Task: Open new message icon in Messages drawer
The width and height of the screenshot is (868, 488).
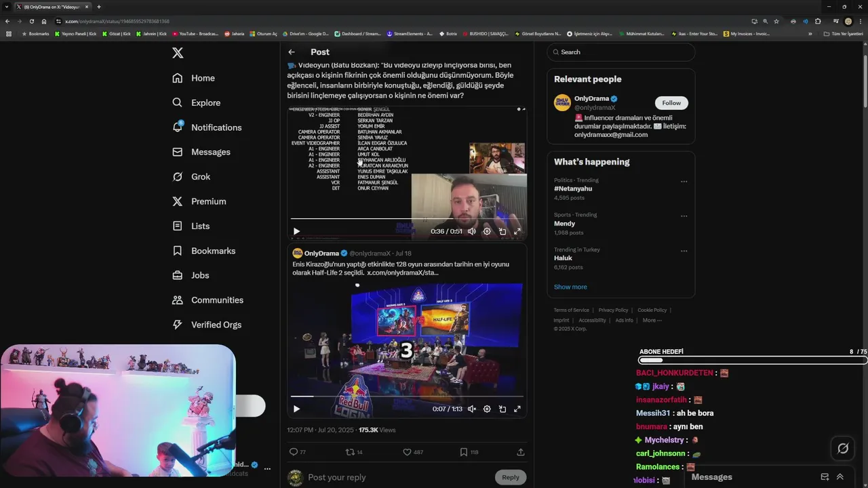Action: (825, 477)
